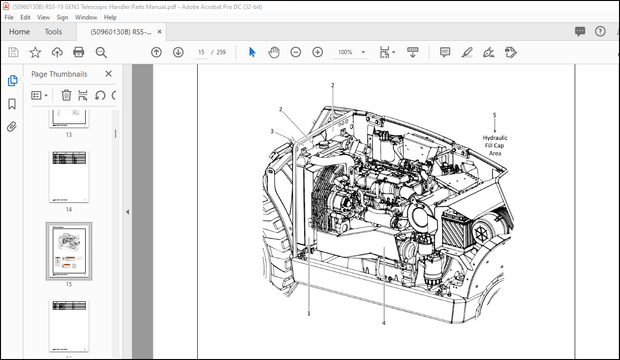This screenshot has width=620, height=360.
Task: Collapse the navigation pane arrow
Action: click(x=127, y=212)
